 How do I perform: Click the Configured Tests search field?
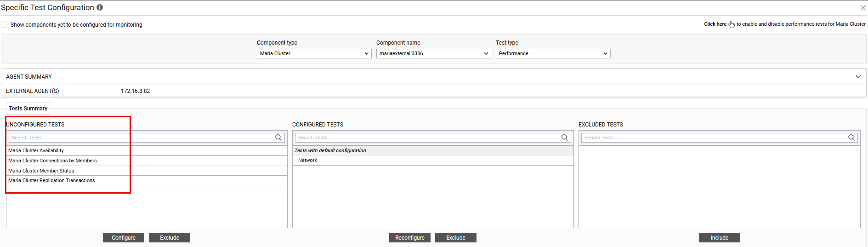(427, 138)
